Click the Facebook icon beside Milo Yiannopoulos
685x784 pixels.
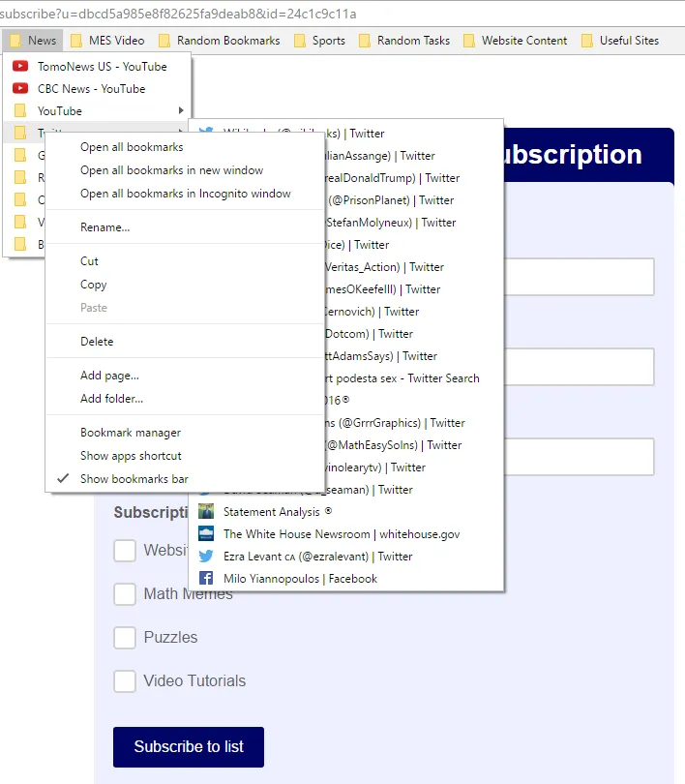coord(206,579)
